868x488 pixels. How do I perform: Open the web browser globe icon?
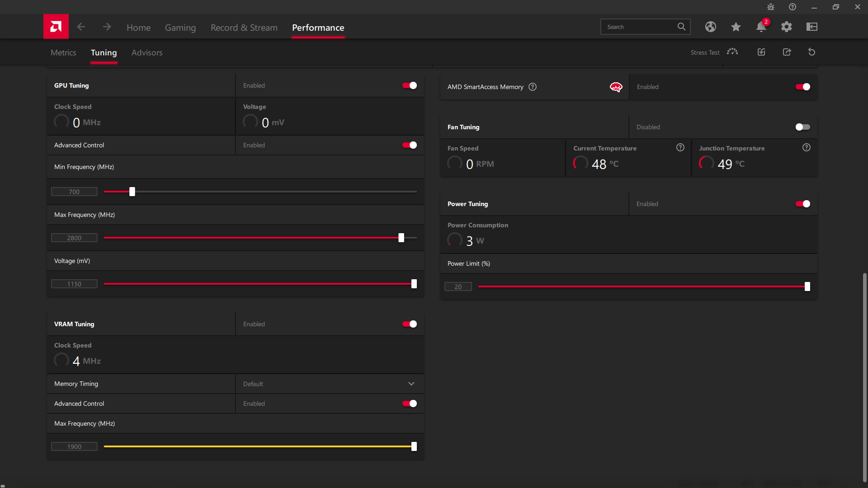(711, 27)
